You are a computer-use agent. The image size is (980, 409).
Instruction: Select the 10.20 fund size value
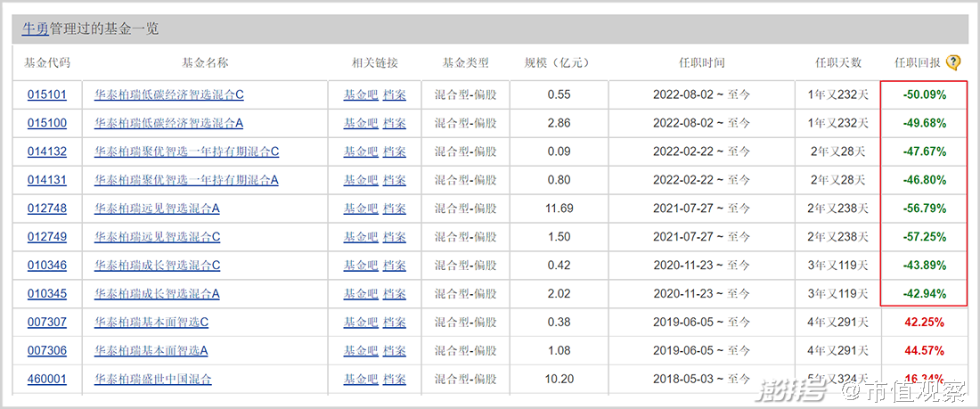coord(559,379)
